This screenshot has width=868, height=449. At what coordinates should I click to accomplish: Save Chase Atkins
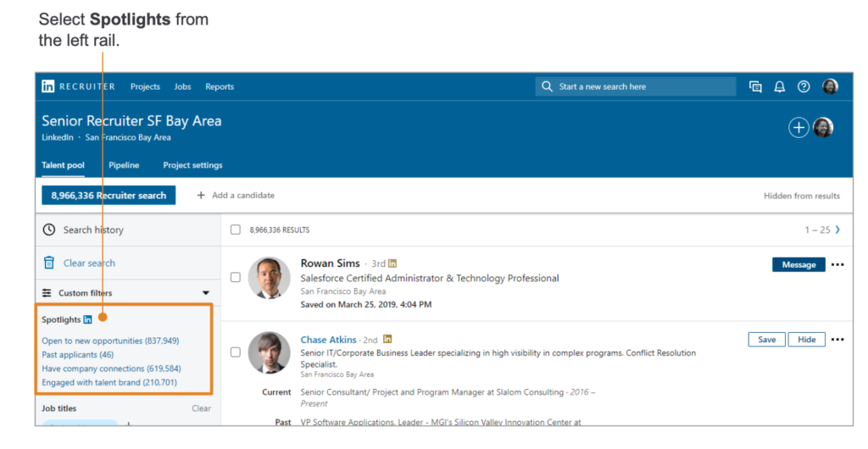[x=766, y=340]
